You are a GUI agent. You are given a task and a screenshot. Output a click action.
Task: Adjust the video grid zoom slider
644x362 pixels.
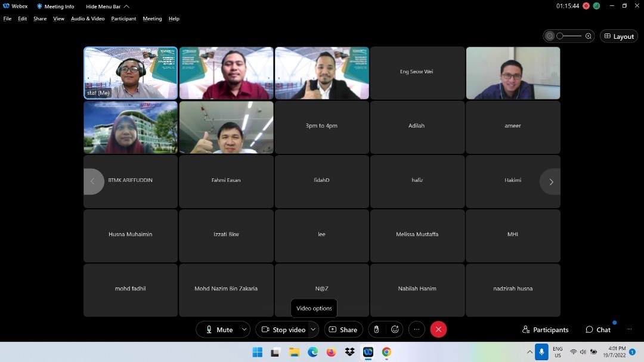pyautogui.click(x=569, y=36)
